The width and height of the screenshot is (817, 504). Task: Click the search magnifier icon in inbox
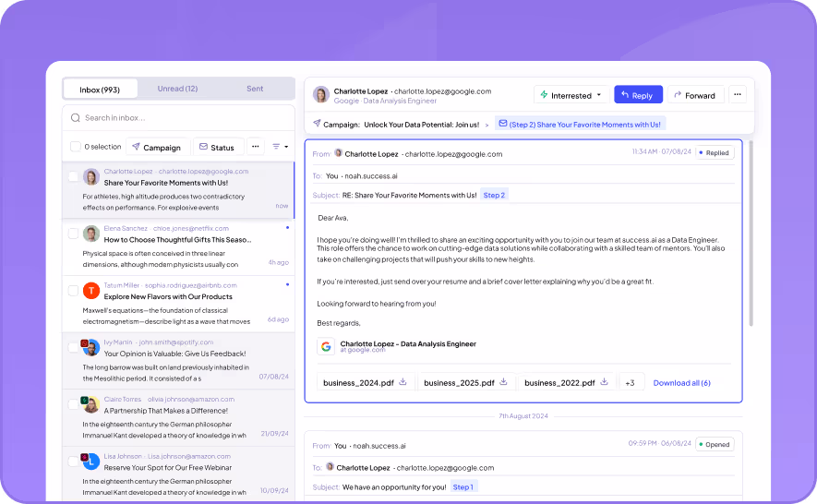click(x=76, y=118)
